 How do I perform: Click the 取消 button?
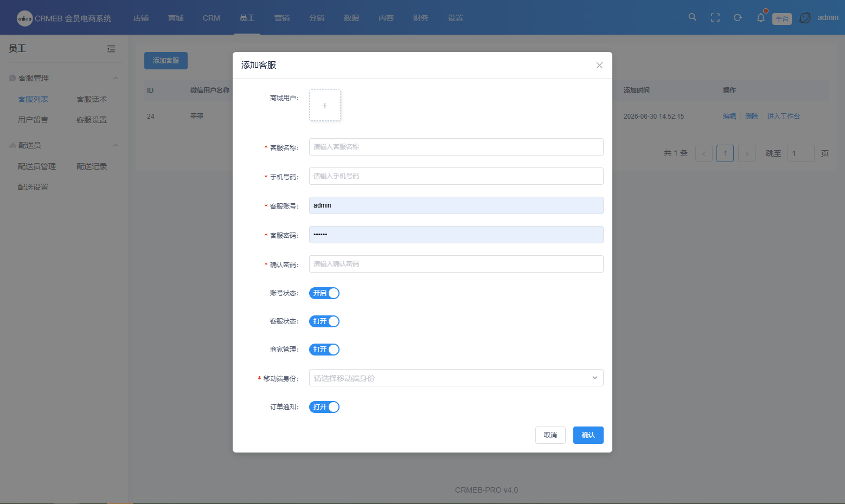(550, 435)
